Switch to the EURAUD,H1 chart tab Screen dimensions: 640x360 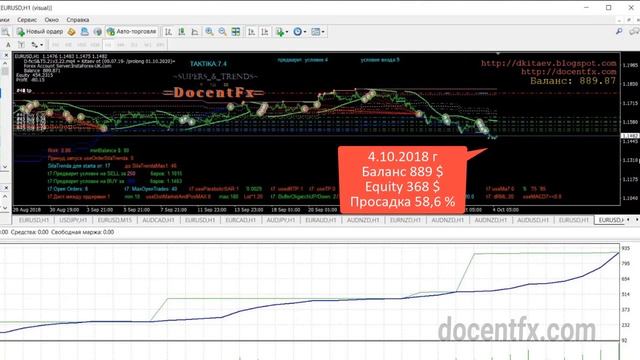click(x=321, y=220)
